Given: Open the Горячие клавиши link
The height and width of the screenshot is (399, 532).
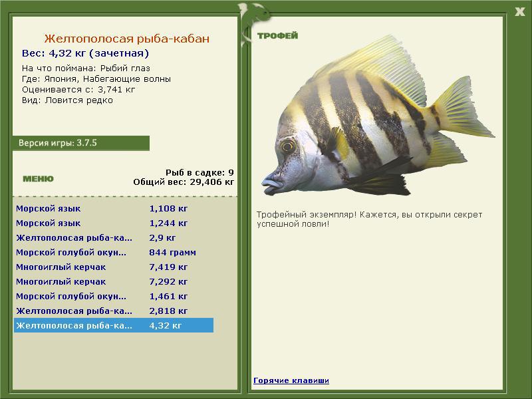Looking at the screenshot, I should [291, 380].
